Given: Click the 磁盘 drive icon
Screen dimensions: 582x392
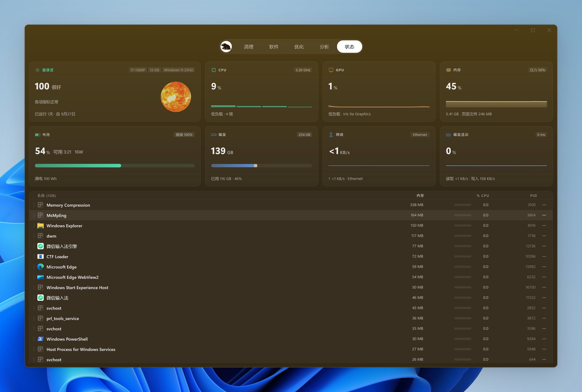Looking at the screenshot, I should (214, 135).
